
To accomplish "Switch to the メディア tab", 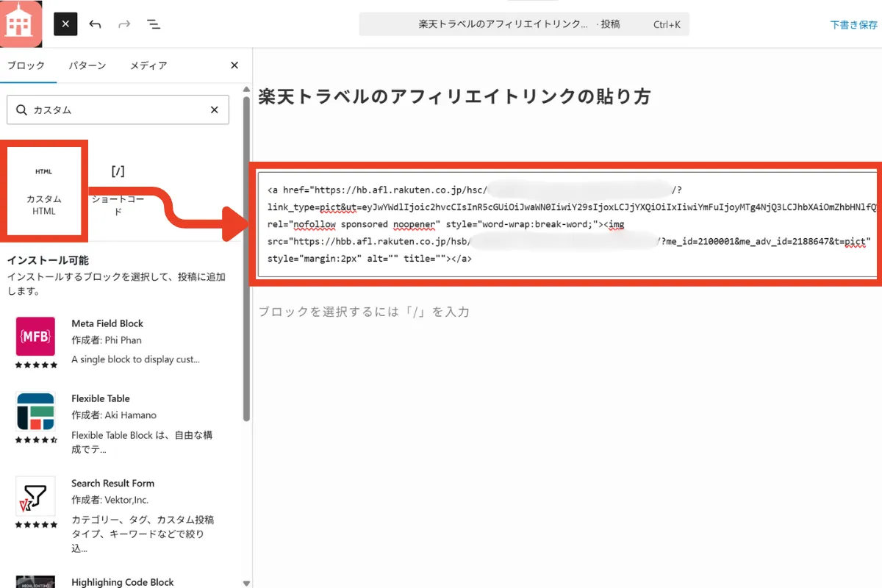I will pos(148,65).
